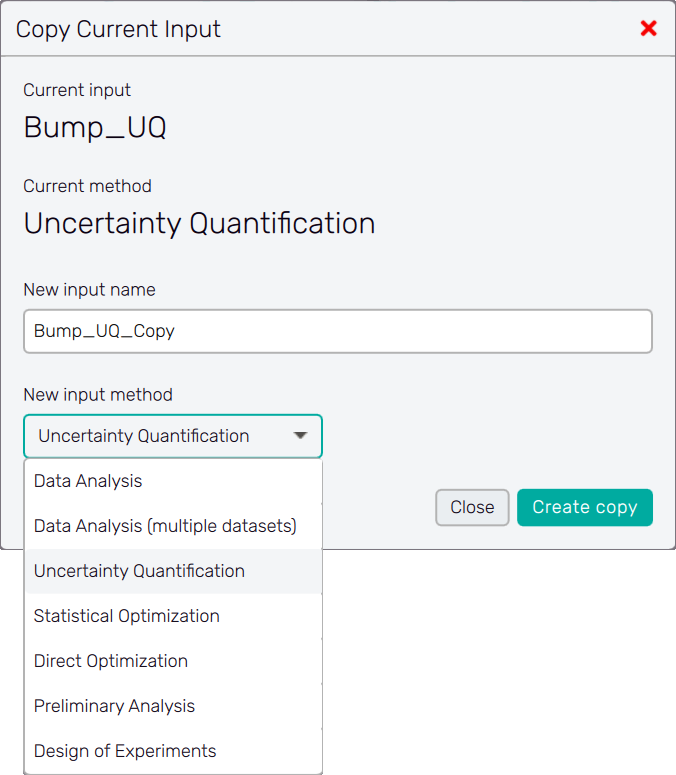676x775 pixels.
Task: Select the highlighted Uncertainty Quantification list option
Action: [x=139, y=571]
